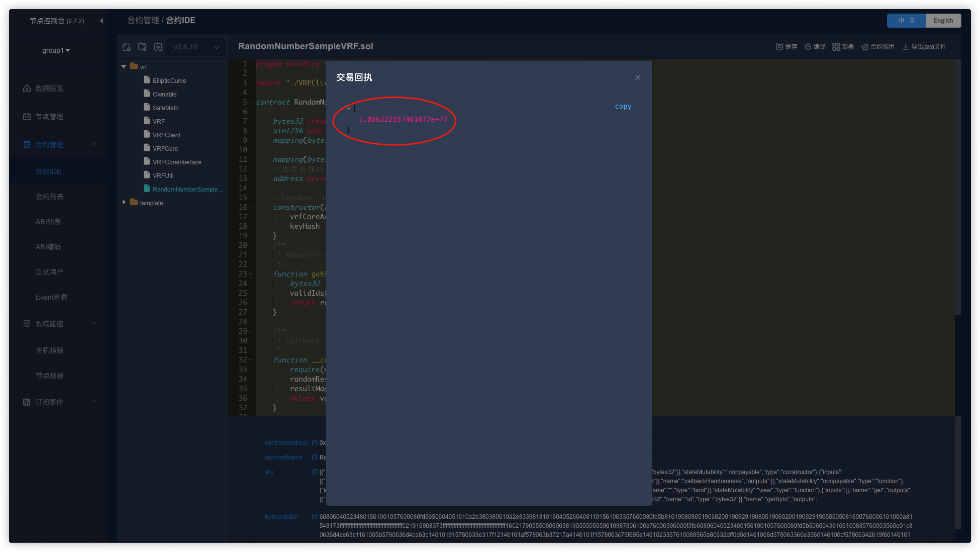Click the new folder toolbar icon
The image size is (980, 552).
click(142, 47)
